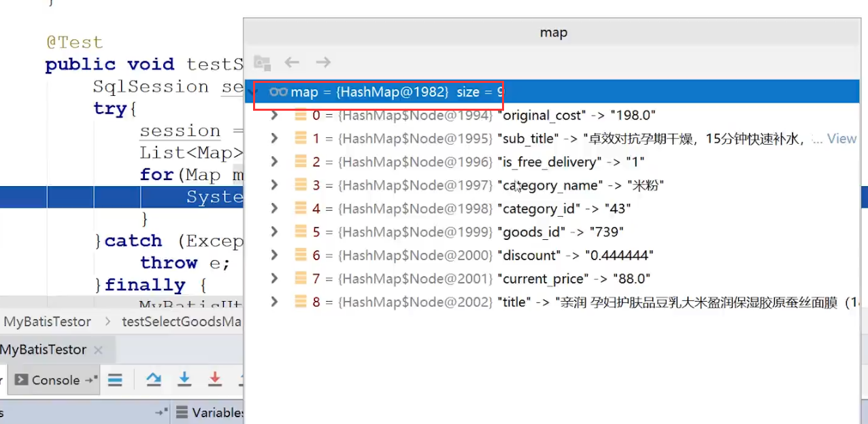
Task: Expand the discount node 6
Action: coord(274,255)
